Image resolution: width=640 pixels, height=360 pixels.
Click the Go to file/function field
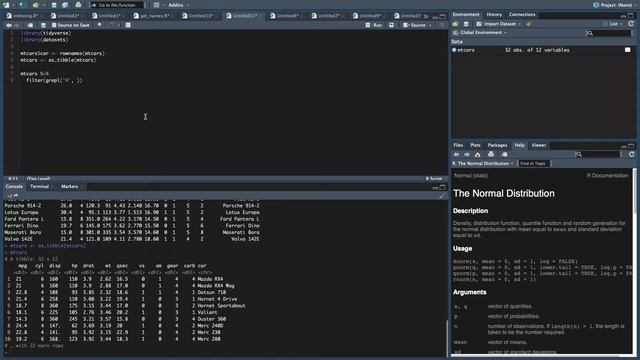coord(117,5)
